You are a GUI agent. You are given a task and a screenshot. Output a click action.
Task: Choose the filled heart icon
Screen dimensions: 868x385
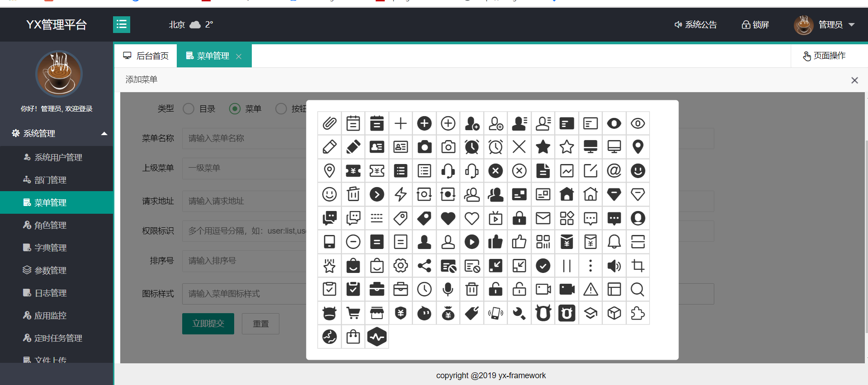(448, 218)
